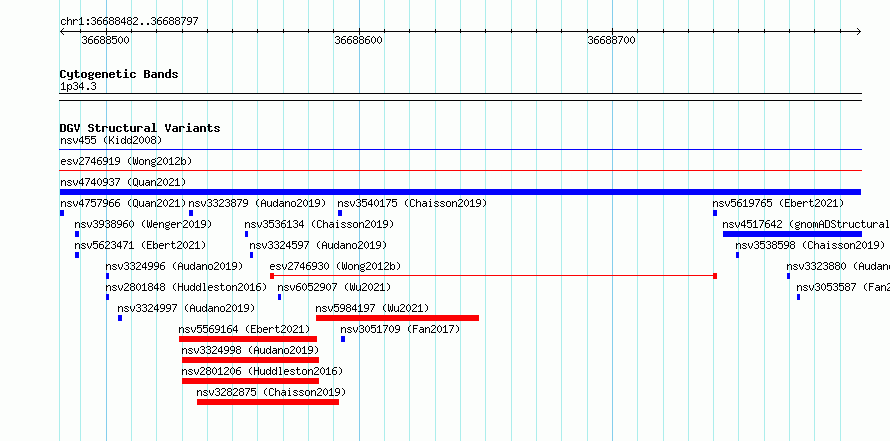Select the nsv5619765 (Ebert2021) label

778,203
